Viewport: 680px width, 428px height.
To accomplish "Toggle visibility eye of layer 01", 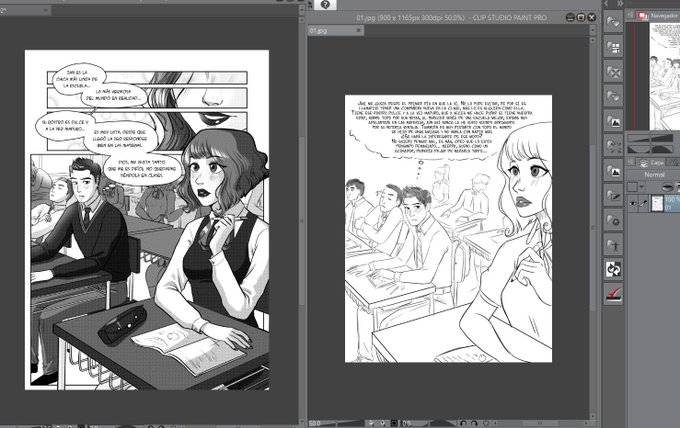I will (x=632, y=203).
